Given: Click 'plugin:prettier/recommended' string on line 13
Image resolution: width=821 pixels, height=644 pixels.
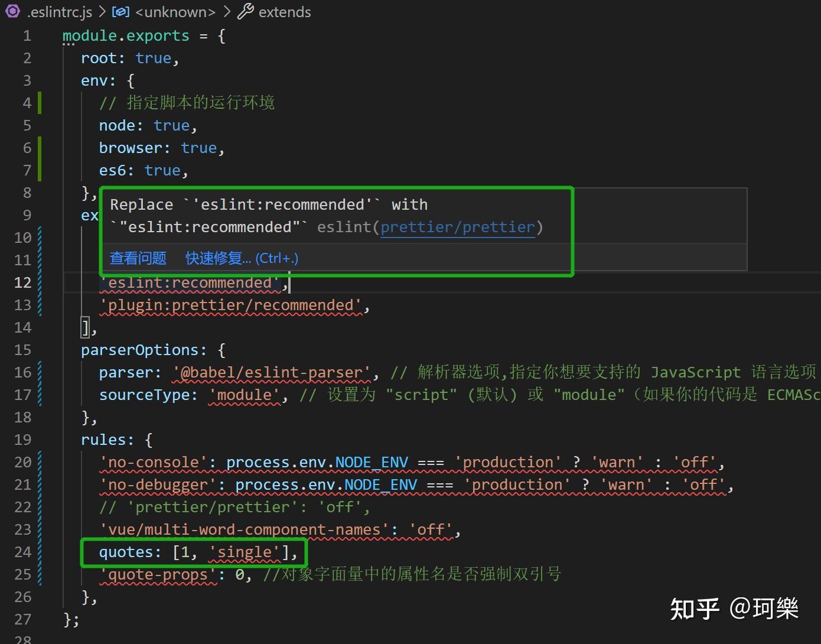Looking at the screenshot, I should 230,305.
